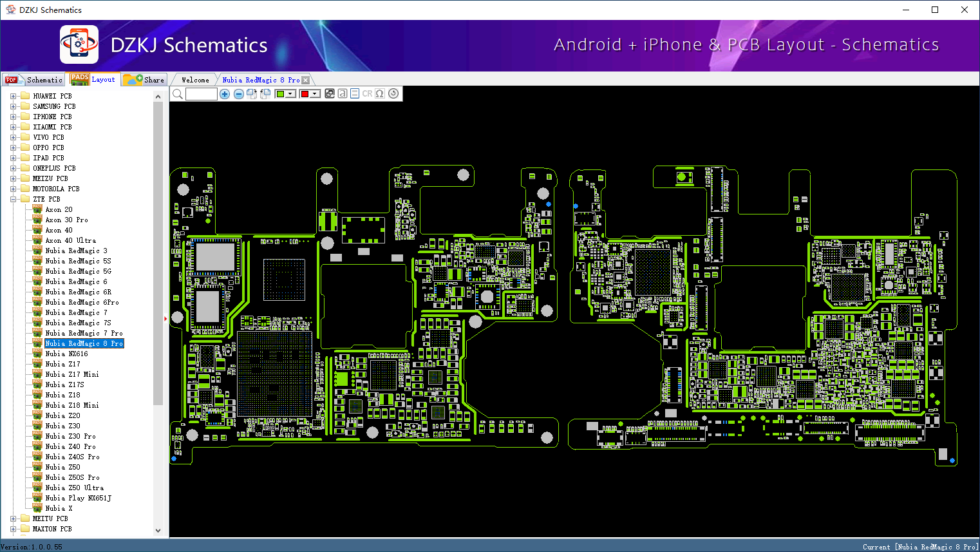Expand the XIAOMI PCB folder

pyautogui.click(x=13, y=127)
